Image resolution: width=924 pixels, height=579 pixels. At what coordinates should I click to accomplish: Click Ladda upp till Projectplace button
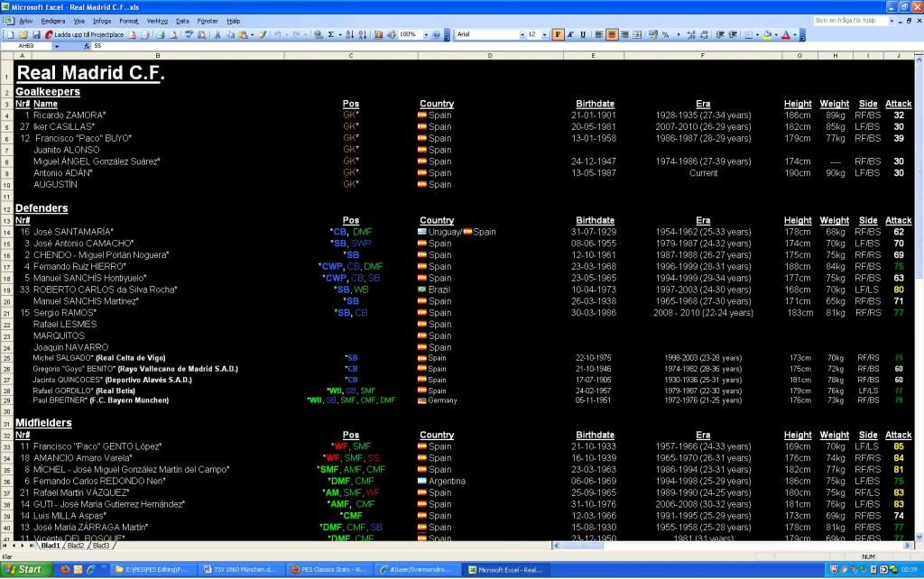[85, 35]
